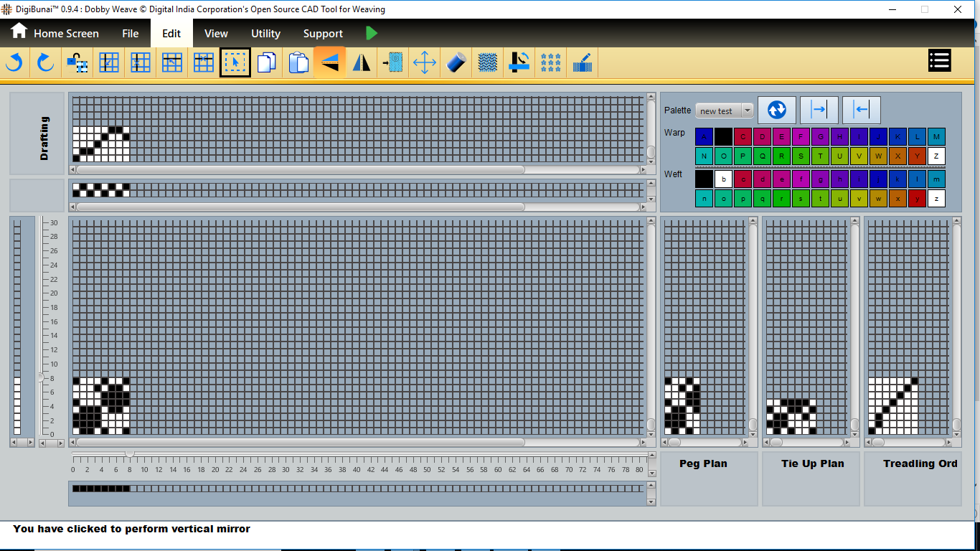Click the Paste clipboard icon
This screenshot has height=551, width=980.
click(298, 63)
